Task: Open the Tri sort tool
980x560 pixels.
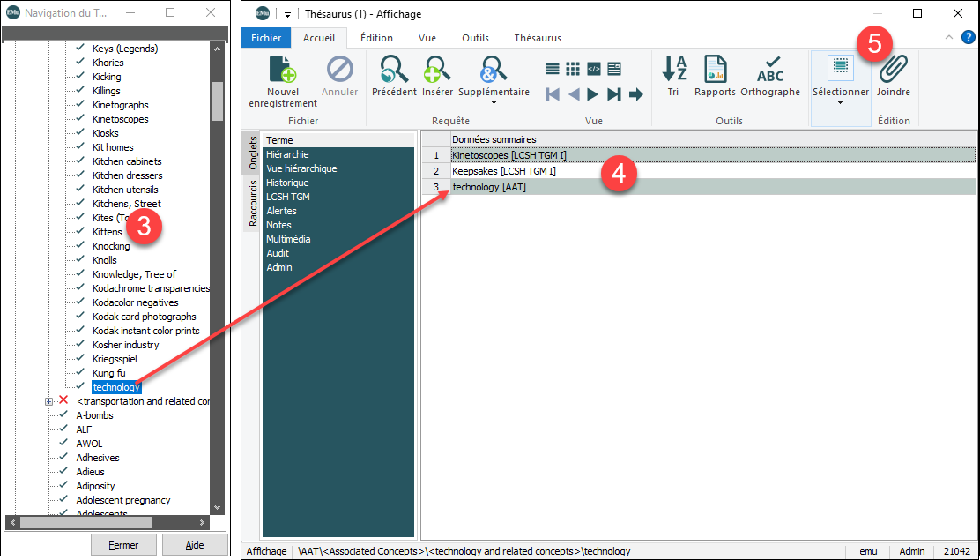Action: 673,75
